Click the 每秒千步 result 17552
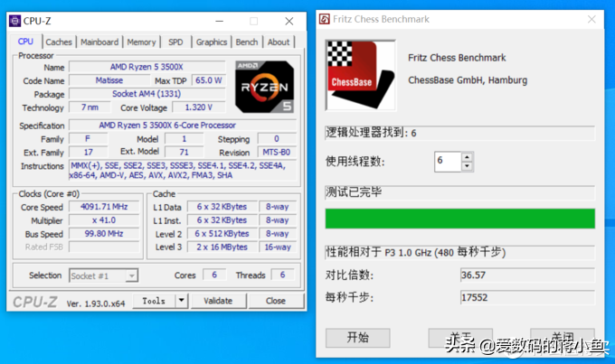The image size is (615, 364). point(527,298)
